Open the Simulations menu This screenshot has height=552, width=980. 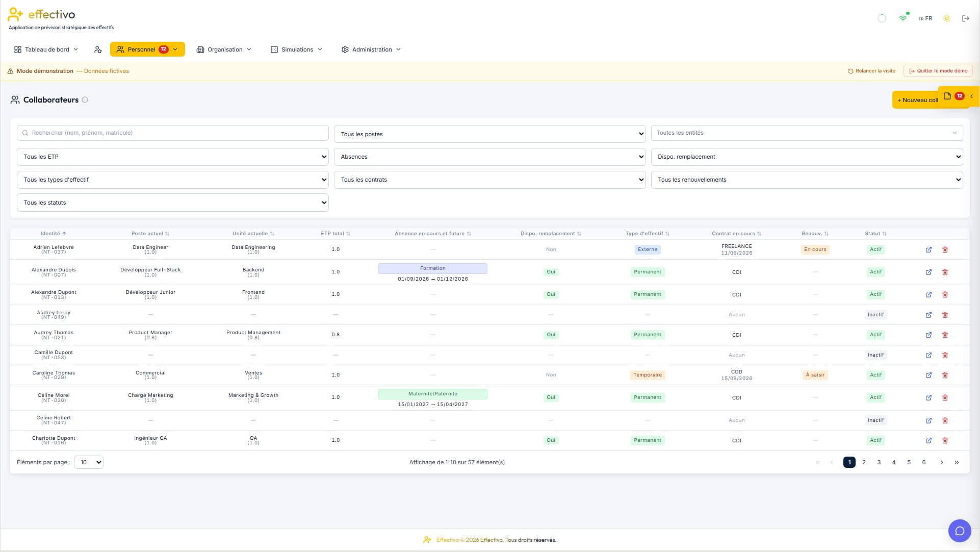click(297, 49)
